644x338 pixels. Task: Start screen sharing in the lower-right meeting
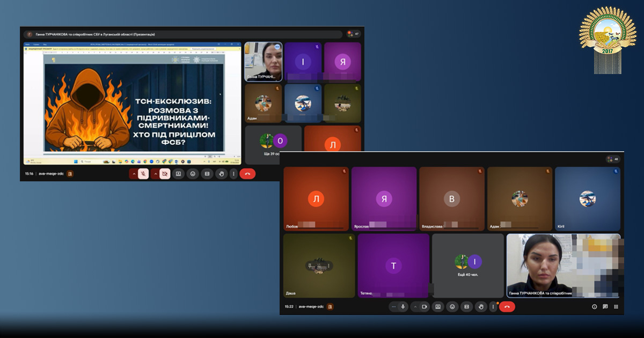[x=438, y=306]
